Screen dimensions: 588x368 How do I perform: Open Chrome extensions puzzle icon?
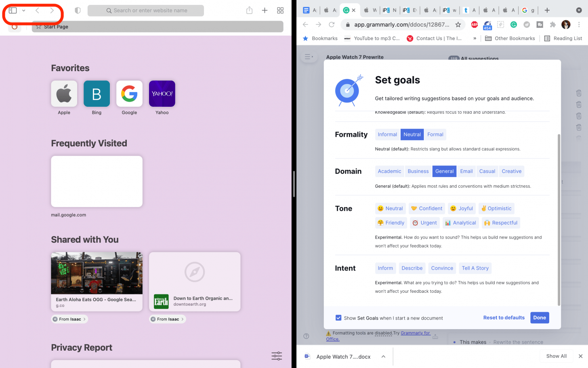(x=553, y=25)
